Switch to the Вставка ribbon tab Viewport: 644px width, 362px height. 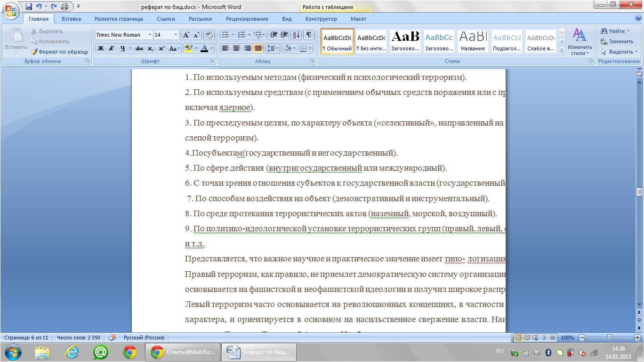[x=71, y=19]
